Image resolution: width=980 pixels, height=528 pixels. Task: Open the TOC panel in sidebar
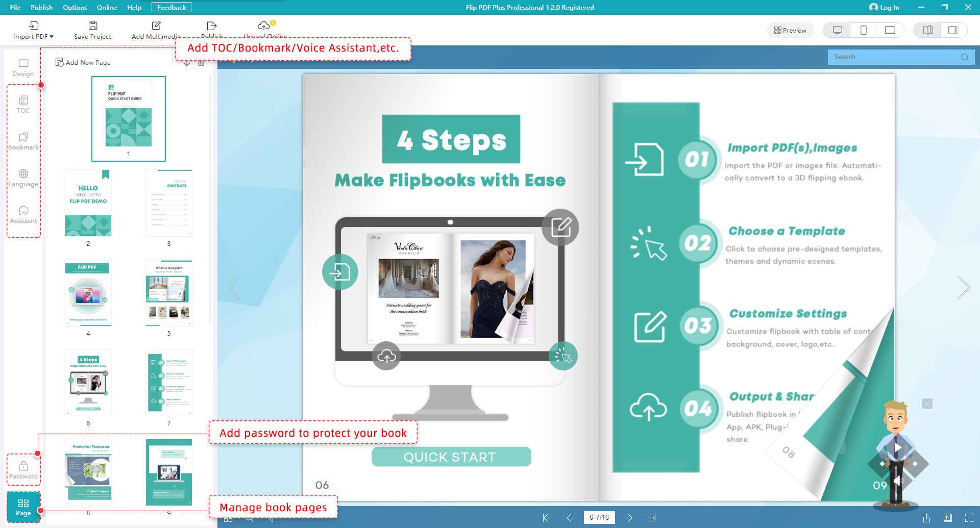23,104
